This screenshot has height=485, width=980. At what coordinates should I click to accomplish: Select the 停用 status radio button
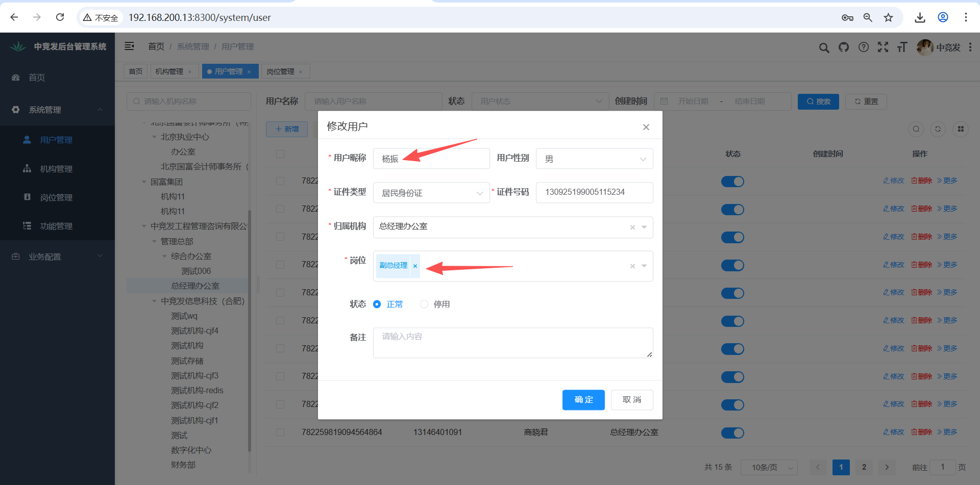pos(424,304)
